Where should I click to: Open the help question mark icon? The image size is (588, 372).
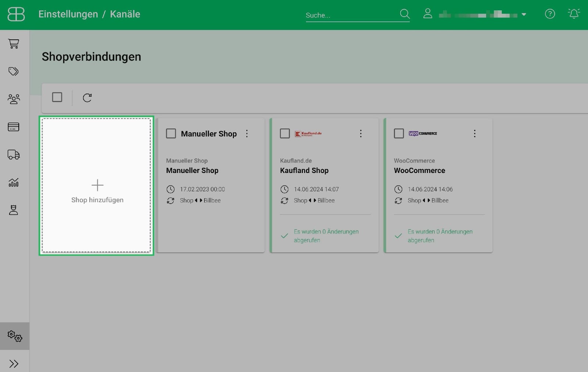coord(550,14)
